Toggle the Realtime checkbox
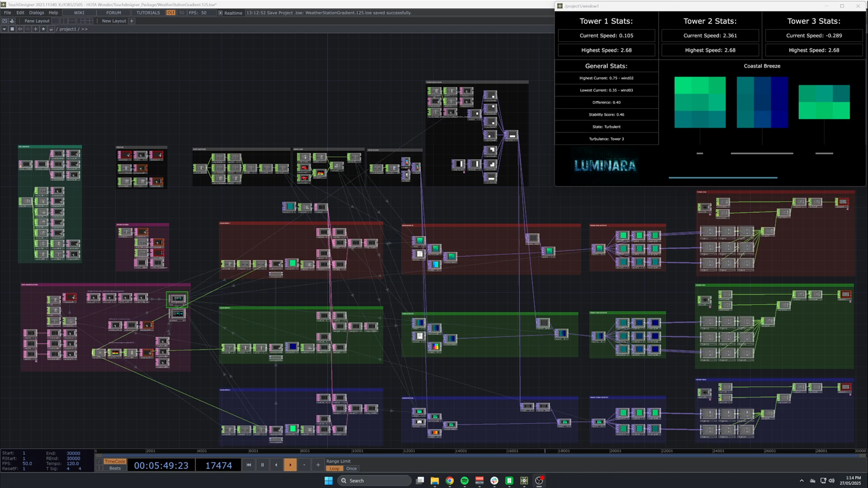The image size is (868, 488). pos(220,13)
